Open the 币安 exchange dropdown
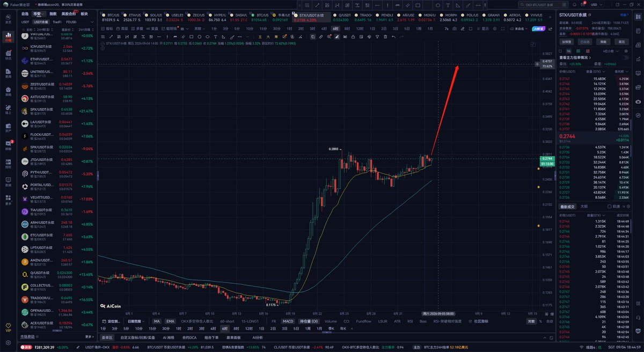 point(39,14)
